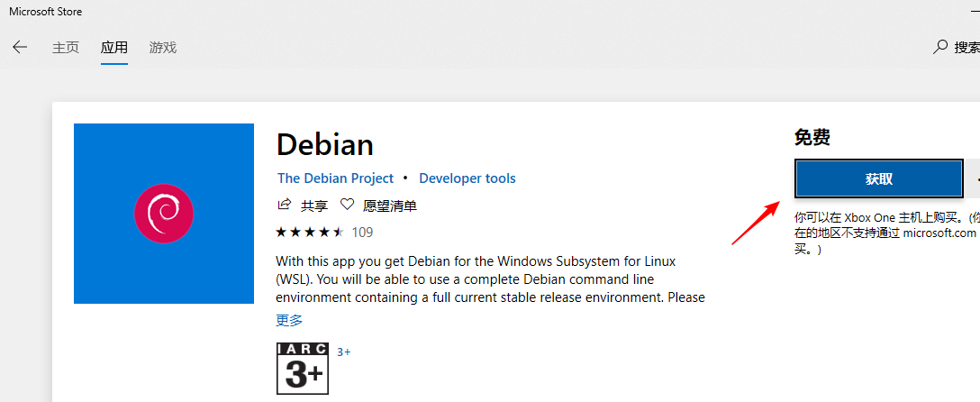Click the wishlist heart icon
This screenshot has width=980, height=402.
click(348, 206)
